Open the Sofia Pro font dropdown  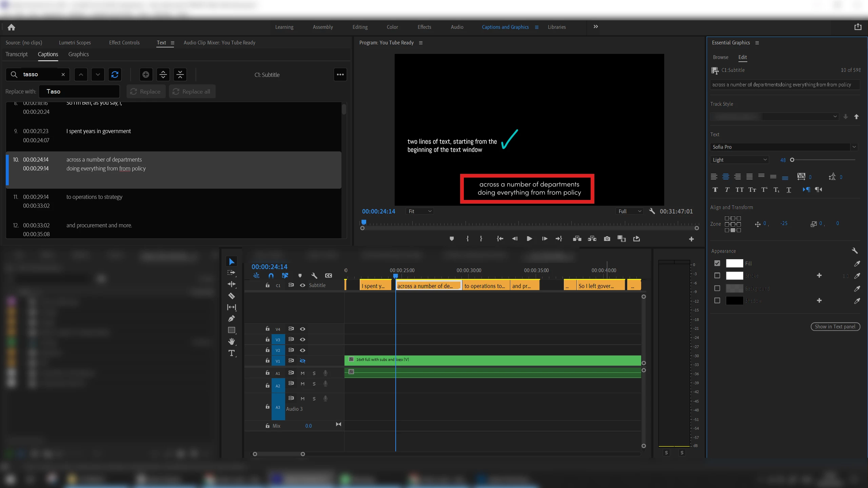click(783, 147)
